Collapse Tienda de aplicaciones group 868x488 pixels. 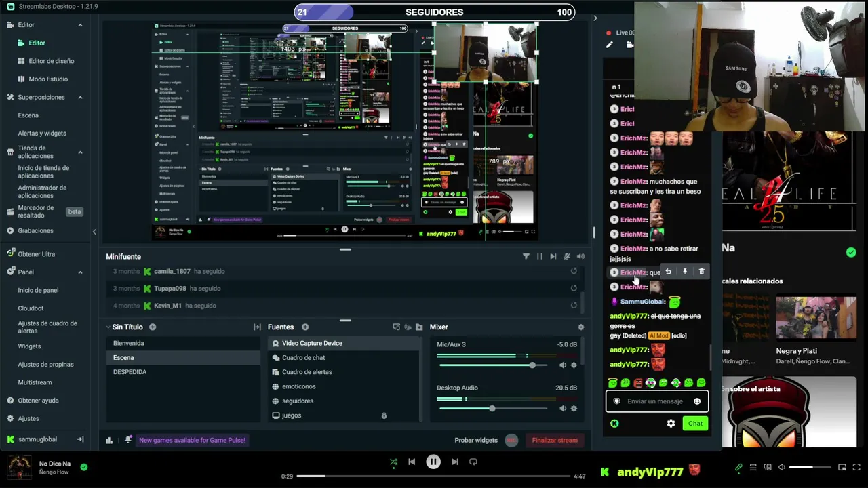80,152
